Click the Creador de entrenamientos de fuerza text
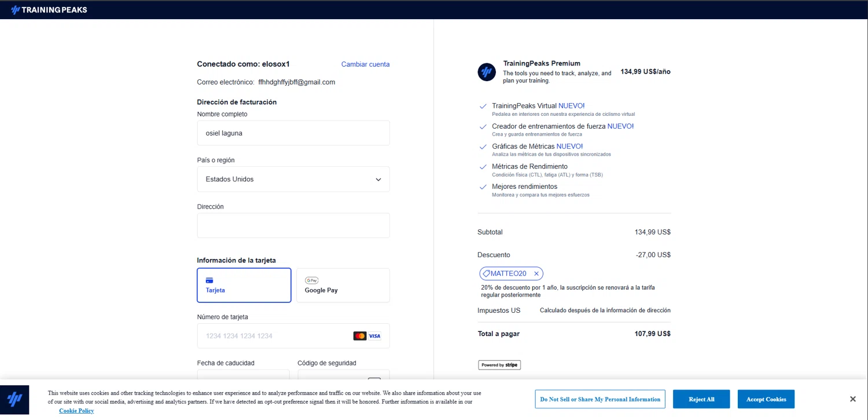 pyautogui.click(x=562, y=126)
